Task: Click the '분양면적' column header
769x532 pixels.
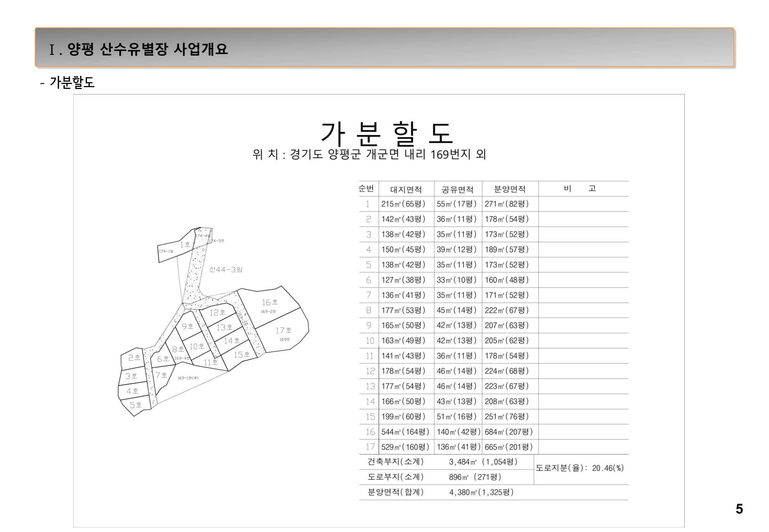Action: point(510,189)
